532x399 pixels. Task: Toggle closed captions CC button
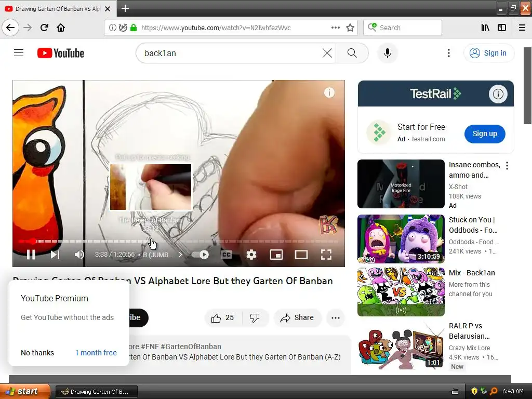(x=227, y=255)
